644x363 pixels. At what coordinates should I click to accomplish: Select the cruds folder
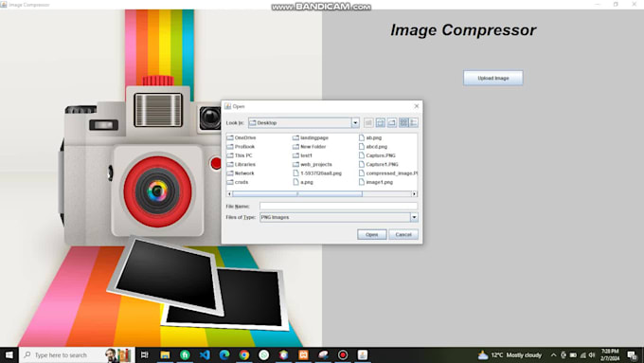[x=238, y=182]
